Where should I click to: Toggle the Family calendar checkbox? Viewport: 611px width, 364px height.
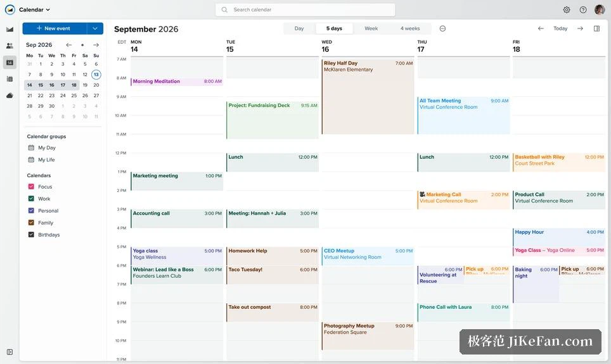(x=31, y=223)
